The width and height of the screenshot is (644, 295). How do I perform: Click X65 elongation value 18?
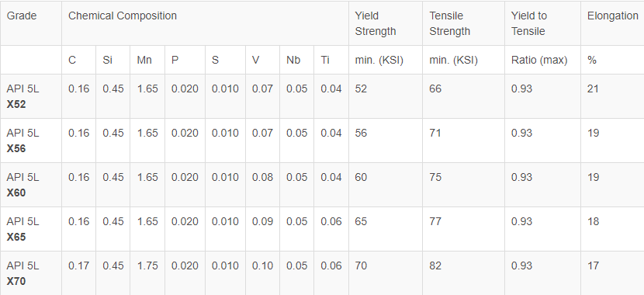pos(593,221)
